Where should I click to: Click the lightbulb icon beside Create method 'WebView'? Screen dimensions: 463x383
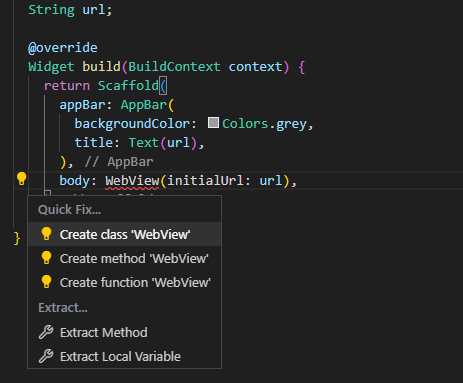pyautogui.click(x=46, y=258)
